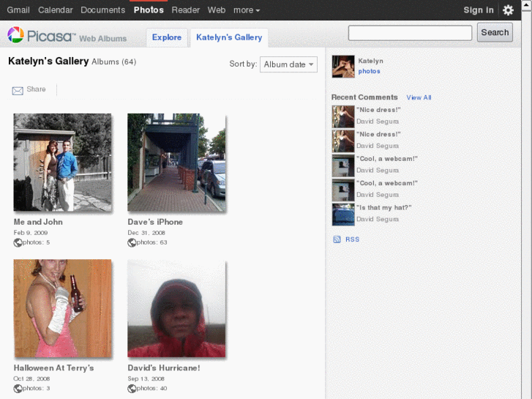Open the Sort by Album date dropdown
This screenshot has width=532, height=399.
288,64
